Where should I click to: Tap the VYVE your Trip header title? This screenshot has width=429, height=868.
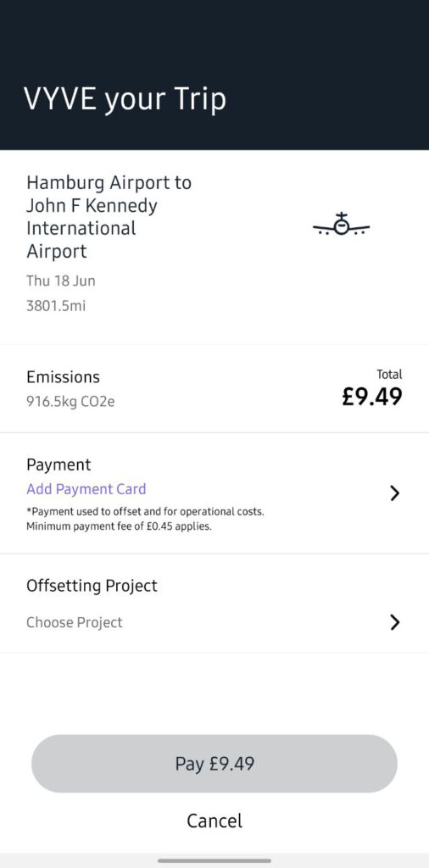tap(125, 100)
